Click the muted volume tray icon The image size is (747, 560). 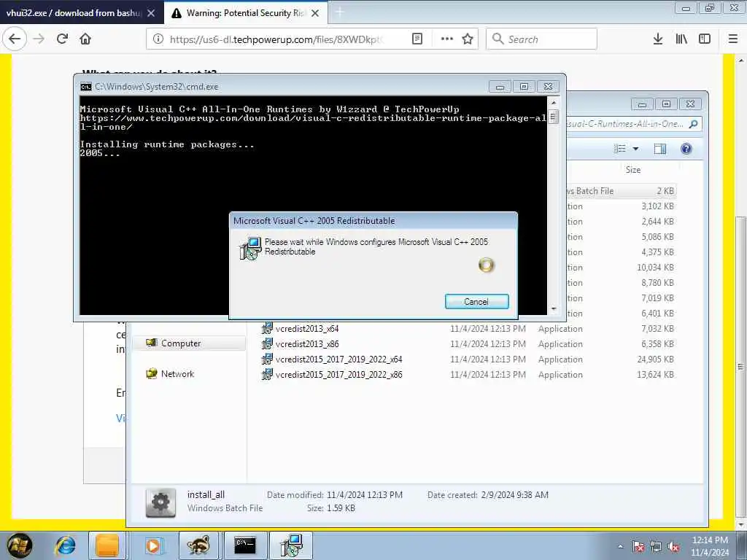point(673,547)
